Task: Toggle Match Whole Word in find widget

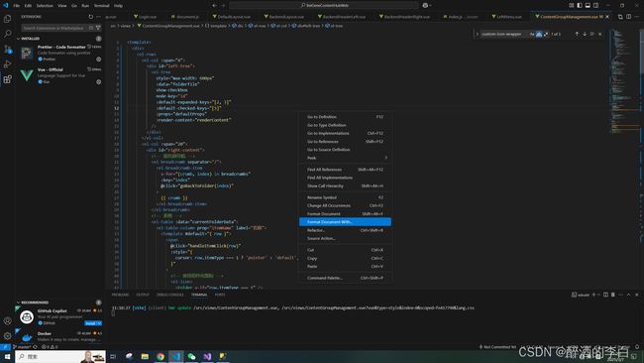Action: tap(539, 34)
